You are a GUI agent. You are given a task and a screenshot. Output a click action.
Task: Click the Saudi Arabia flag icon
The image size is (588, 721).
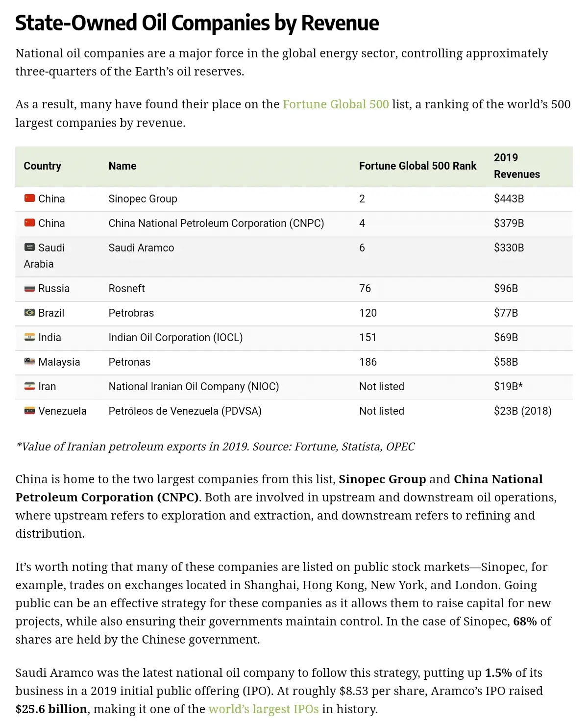point(30,248)
